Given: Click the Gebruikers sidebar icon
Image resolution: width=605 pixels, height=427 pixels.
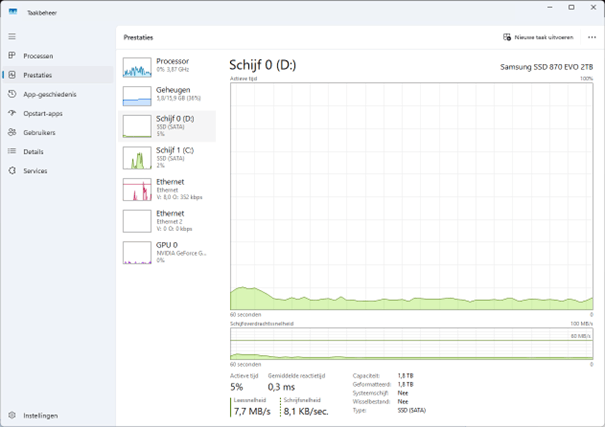Looking at the screenshot, I should tap(12, 132).
